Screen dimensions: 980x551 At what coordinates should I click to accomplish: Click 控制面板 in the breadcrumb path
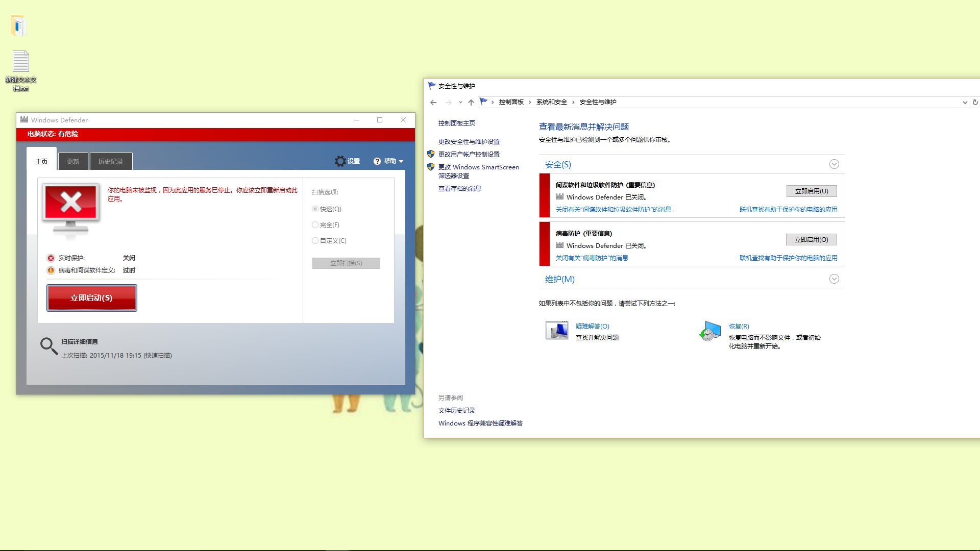[x=511, y=102]
